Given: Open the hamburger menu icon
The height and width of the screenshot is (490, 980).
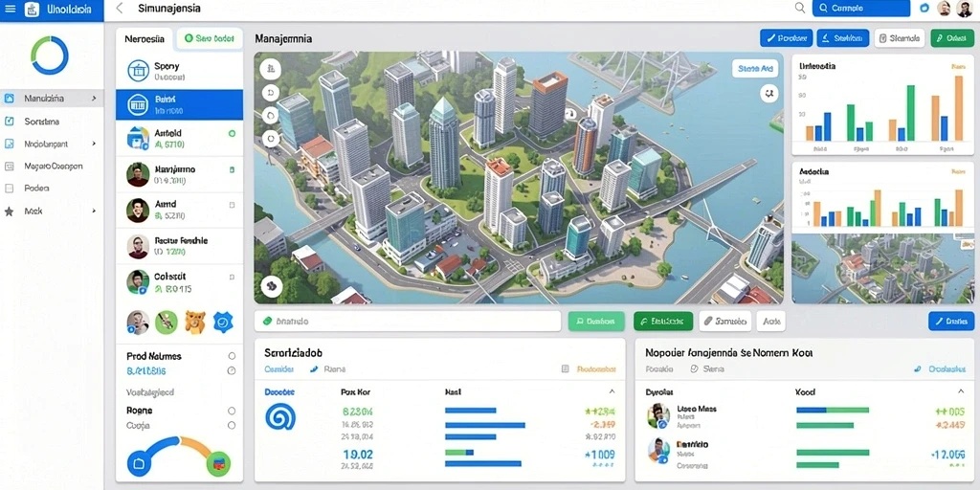Looking at the screenshot, I should (10, 9).
